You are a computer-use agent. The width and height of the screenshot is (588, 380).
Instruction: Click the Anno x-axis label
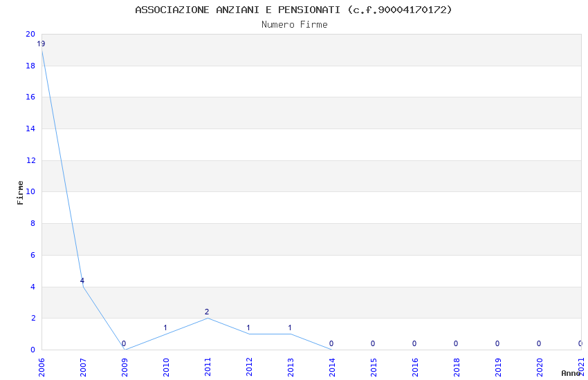click(571, 373)
